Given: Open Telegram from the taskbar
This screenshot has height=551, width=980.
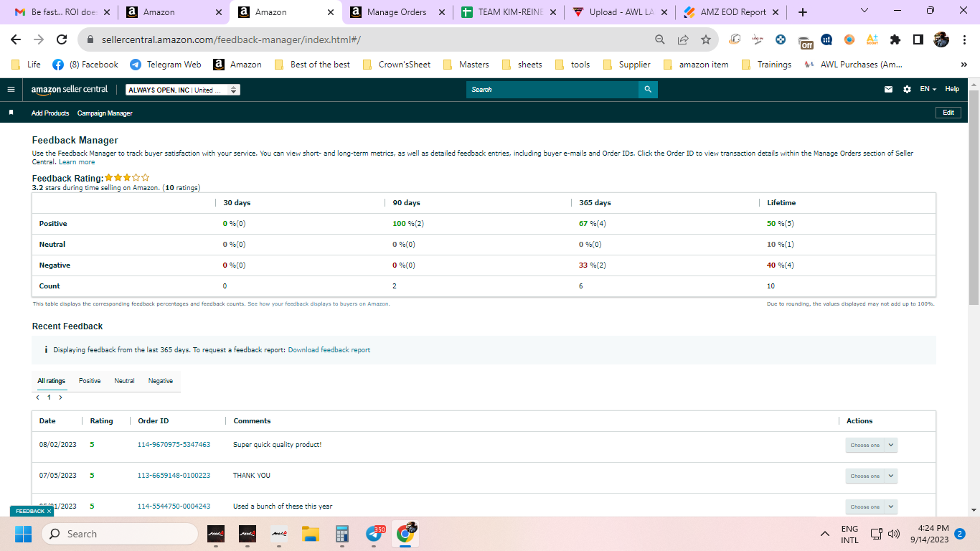Looking at the screenshot, I should [x=374, y=534].
